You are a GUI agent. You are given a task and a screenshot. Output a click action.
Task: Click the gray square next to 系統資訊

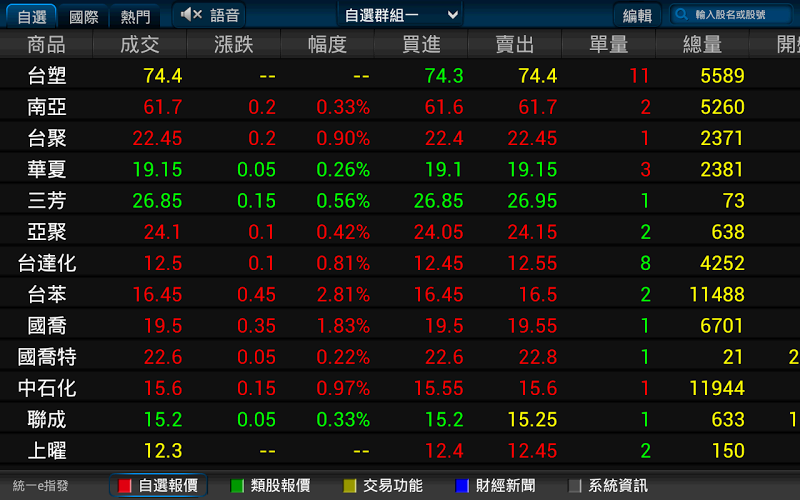(x=574, y=486)
